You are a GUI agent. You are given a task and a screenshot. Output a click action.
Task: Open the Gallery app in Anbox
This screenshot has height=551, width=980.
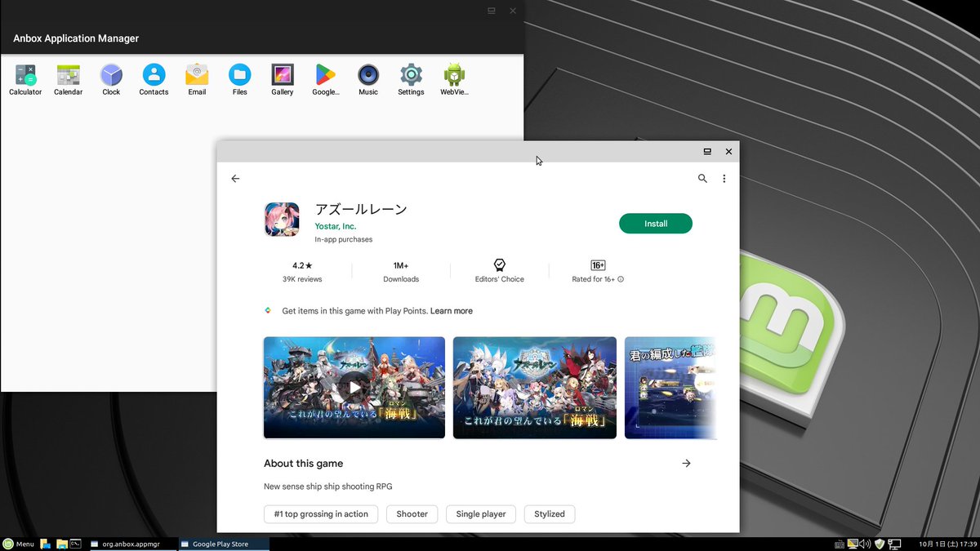tap(283, 80)
